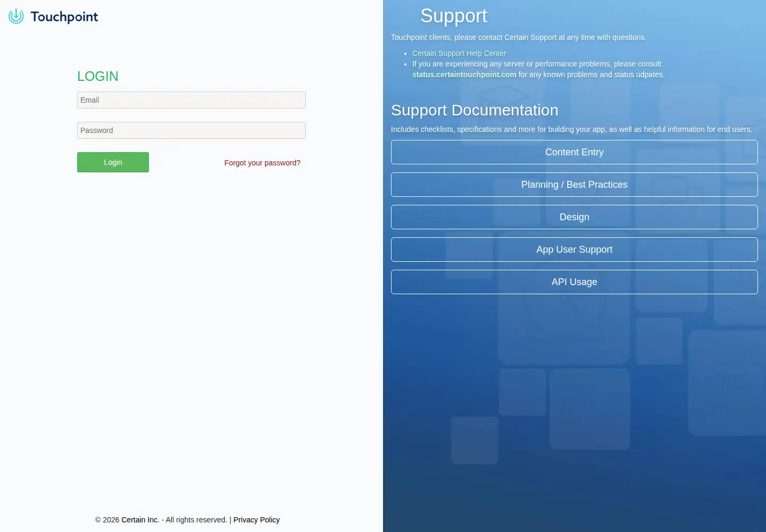Viewport: 766px width, 532px height.
Task: Open Planning / Best Practices documentation
Action: (574, 185)
